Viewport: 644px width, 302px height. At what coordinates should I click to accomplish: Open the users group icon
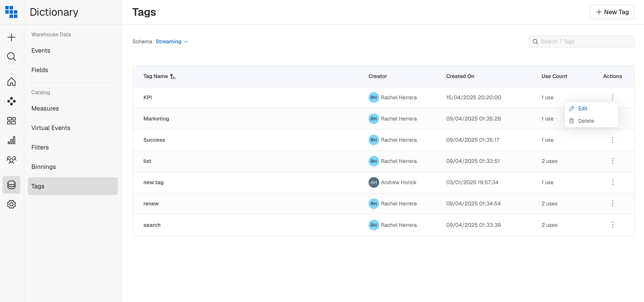11,160
